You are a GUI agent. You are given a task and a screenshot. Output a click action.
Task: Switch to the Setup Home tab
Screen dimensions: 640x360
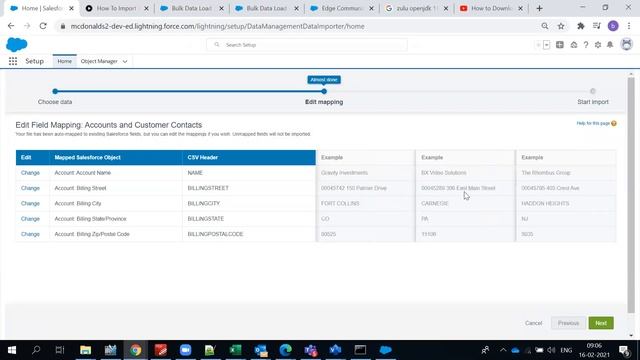click(x=64, y=61)
